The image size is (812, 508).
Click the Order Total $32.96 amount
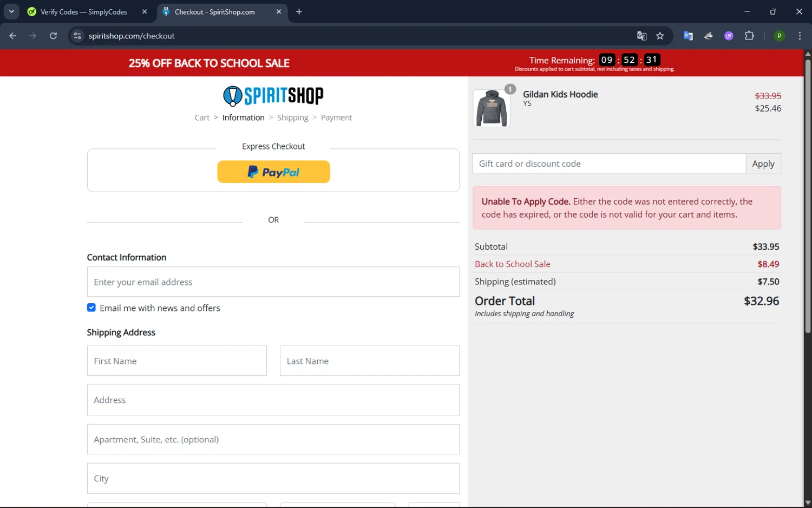(761, 301)
